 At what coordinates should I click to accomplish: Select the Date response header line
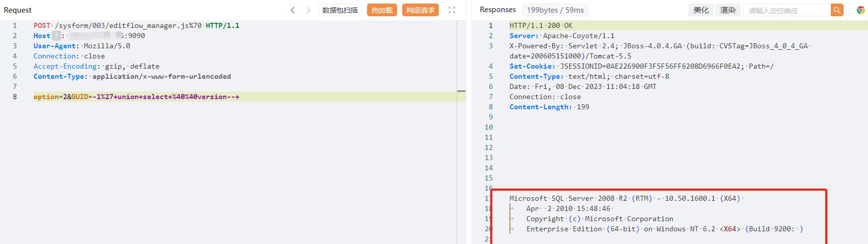583,86
